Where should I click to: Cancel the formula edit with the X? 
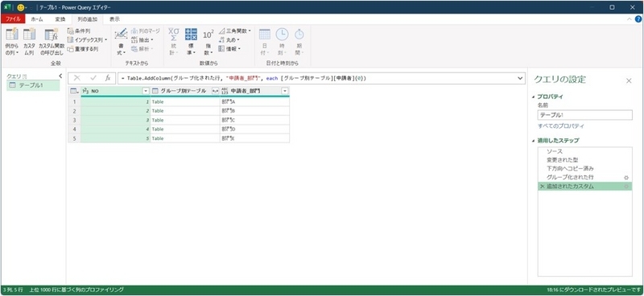coord(76,78)
